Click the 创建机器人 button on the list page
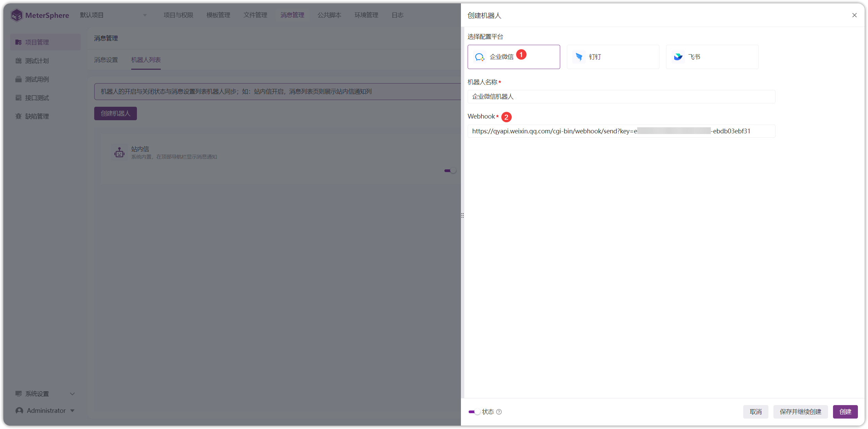Screen dimensions: 868x429 click(x=115, y=113)
